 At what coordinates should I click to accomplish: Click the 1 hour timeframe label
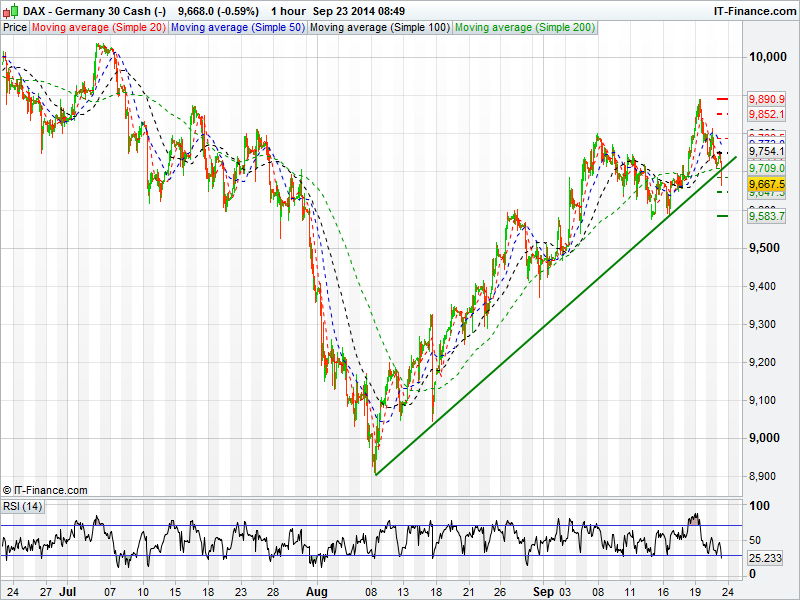tap(288, 10)
